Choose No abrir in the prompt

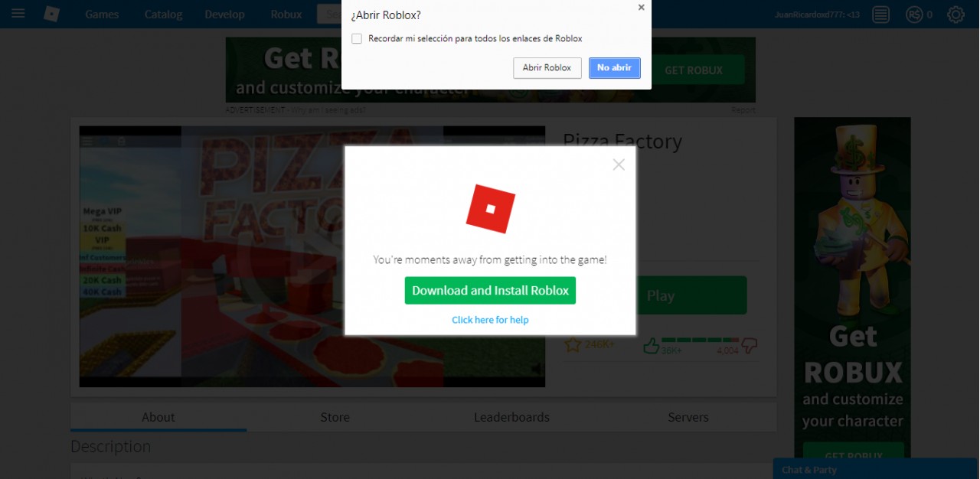pyautogui.click(x=614, y=67)
